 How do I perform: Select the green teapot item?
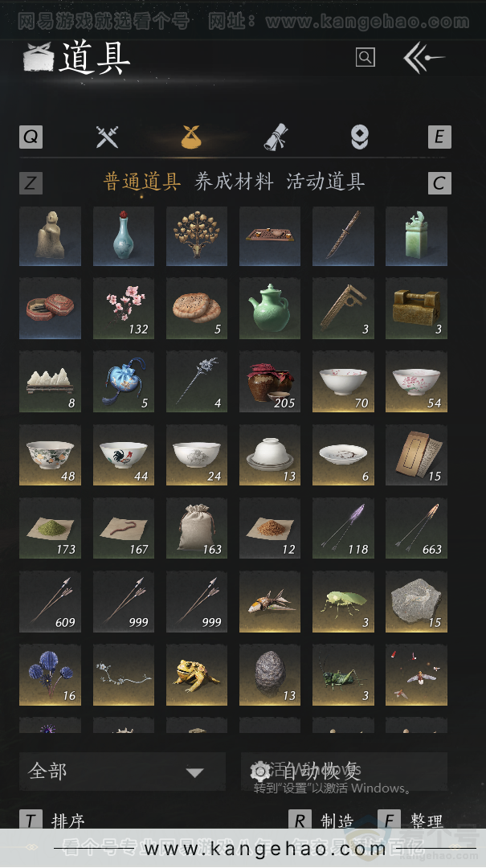click(x=270, y=309)
